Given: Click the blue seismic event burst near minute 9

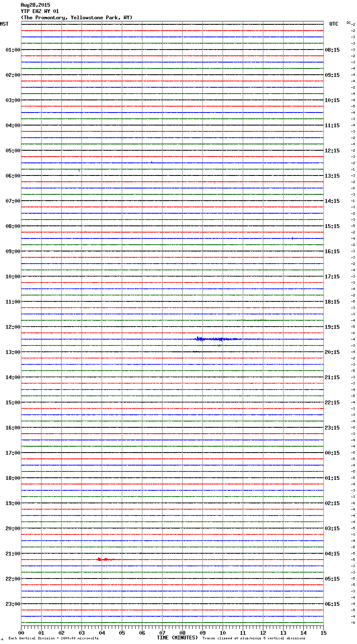Looking at the screenshot, I should [x=201, y=339].
